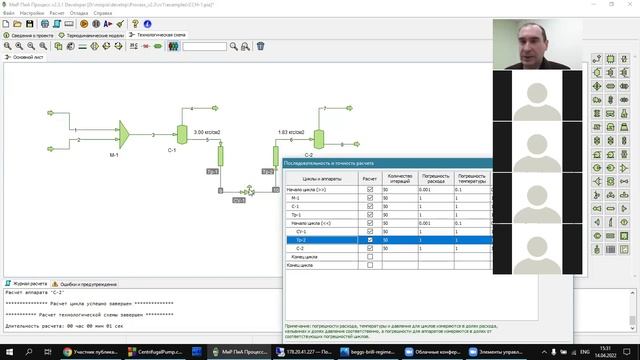Show hidden system tray icons chevron

pos(544,352)
